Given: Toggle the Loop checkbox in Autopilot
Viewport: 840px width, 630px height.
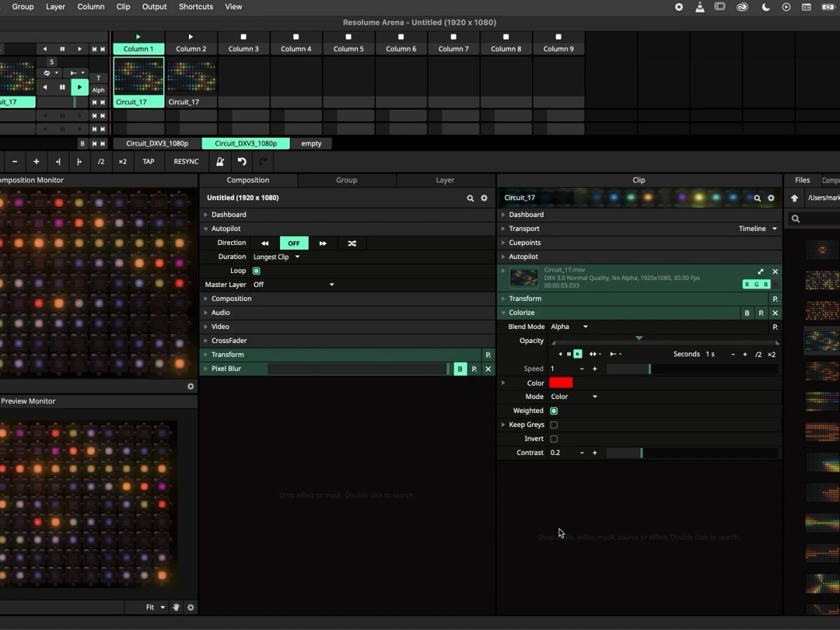Looking at the screenshot, I should click(x=256, y=271).
